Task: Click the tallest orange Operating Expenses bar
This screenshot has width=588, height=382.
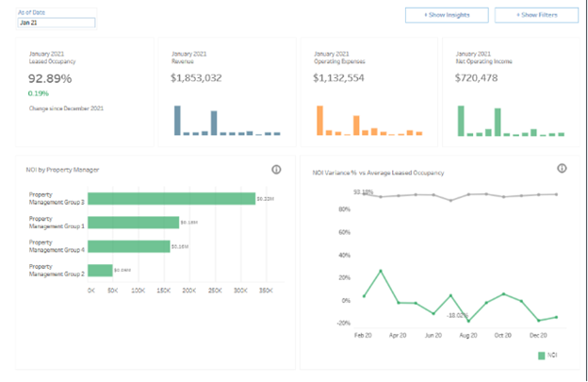Action: point(319,120)
